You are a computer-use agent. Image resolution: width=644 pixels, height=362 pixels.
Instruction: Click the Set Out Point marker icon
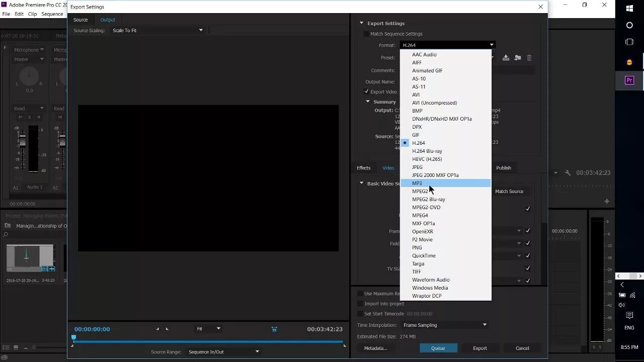[x=167, y=329]
